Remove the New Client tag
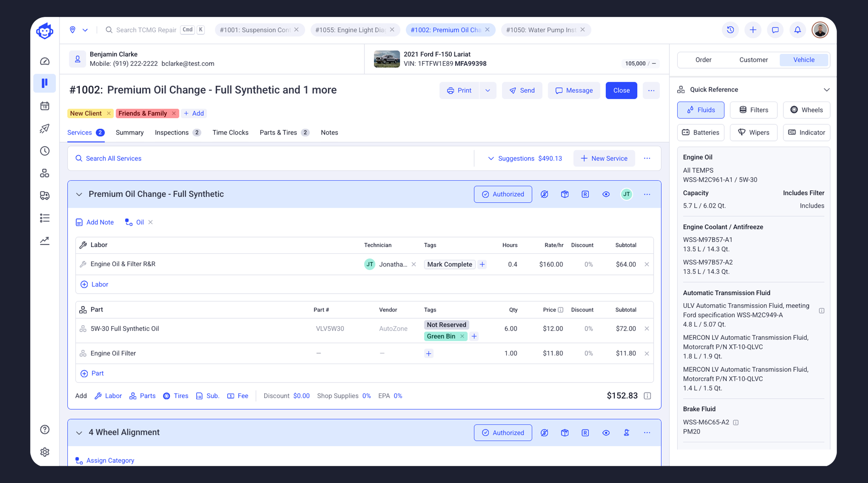Image resolution: width=868 pixels, height=483 pixels. [108, 113]
